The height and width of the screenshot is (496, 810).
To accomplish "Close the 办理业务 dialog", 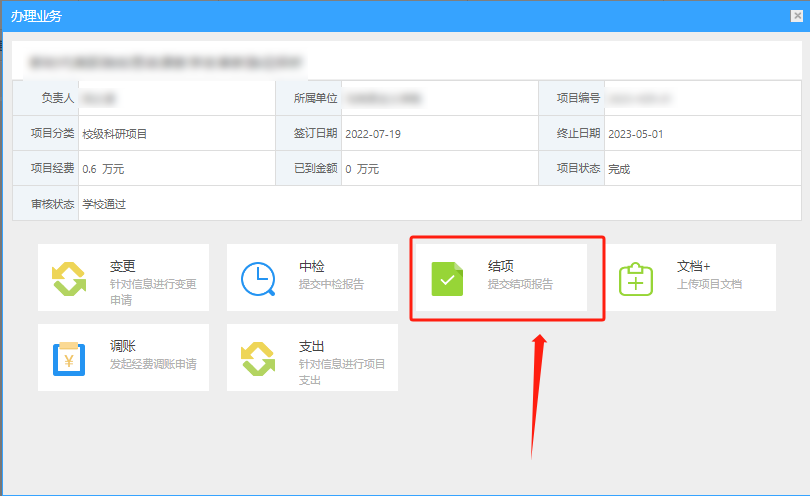I will pos(794,17).
